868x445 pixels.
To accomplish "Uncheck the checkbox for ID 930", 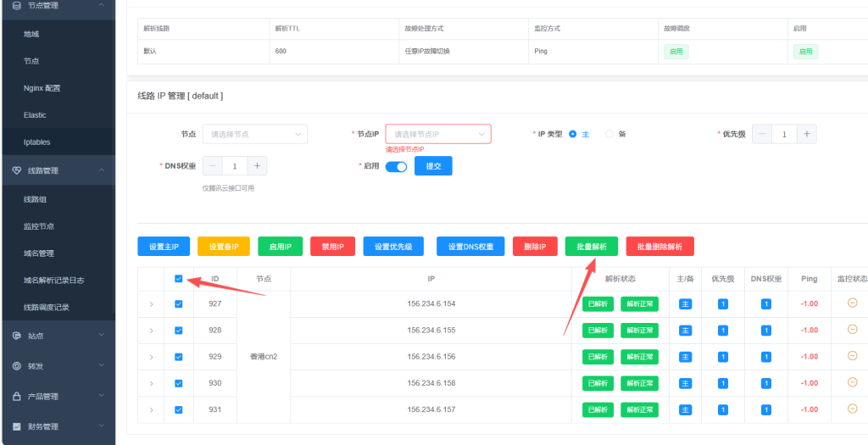I will (x=178, y=383).
